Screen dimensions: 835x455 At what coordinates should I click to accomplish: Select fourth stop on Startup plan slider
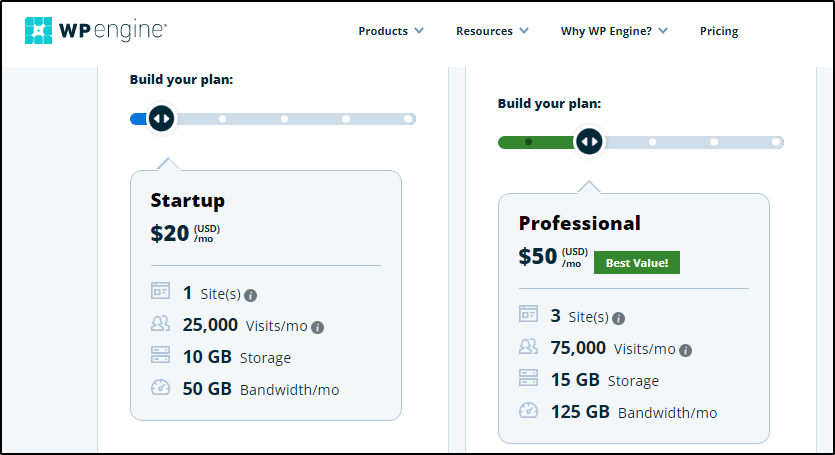(346, 119)
